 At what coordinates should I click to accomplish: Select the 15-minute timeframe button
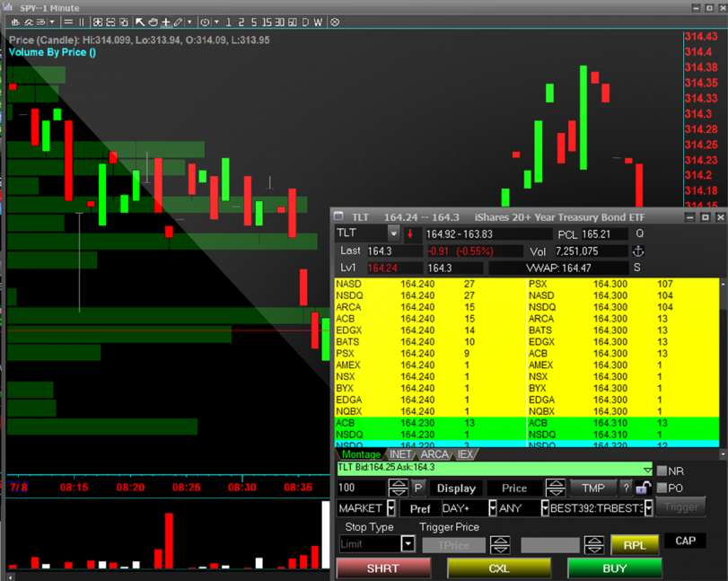[x=267, y=22]
